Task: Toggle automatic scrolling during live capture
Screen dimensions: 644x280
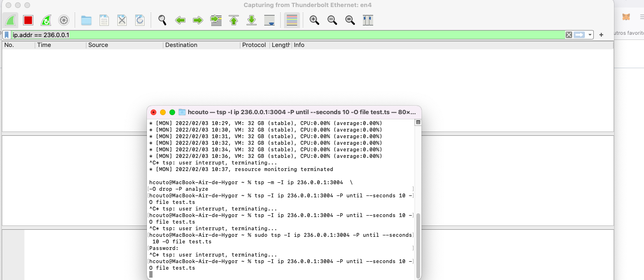Action: point(269,20)
